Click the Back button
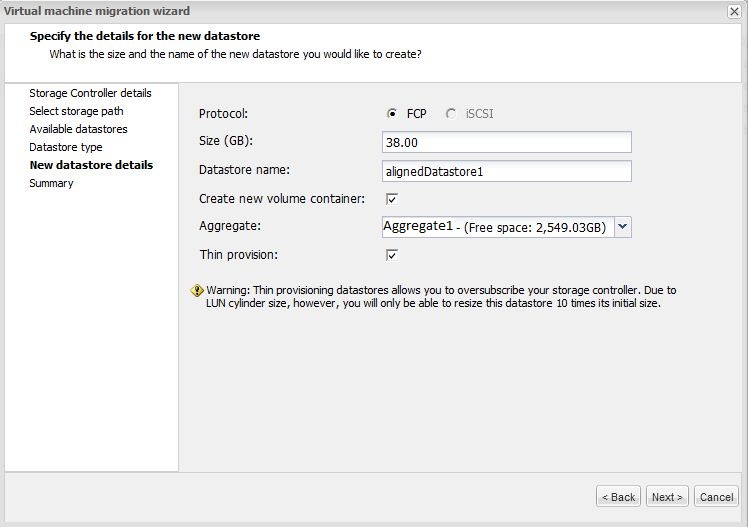 (618, 497)
